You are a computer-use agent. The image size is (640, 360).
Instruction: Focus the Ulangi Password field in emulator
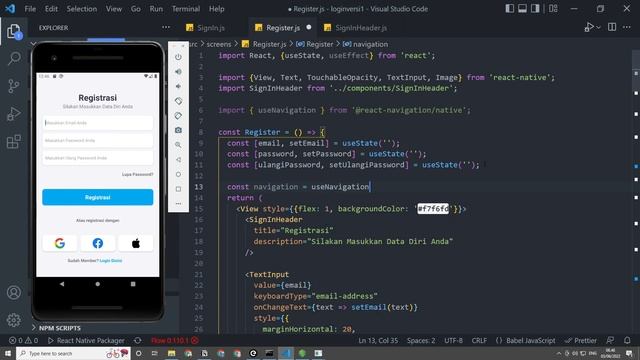click(x=98, y=158)
